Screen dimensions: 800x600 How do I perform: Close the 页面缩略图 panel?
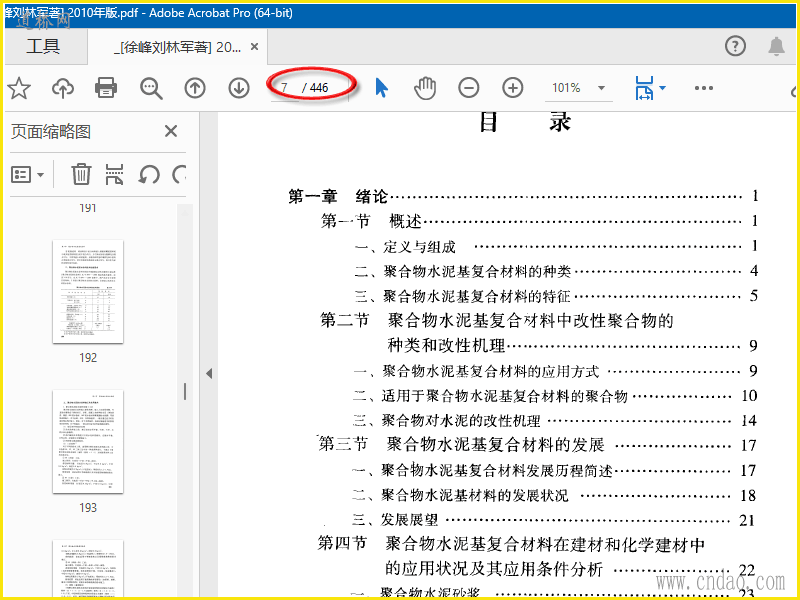171,131
